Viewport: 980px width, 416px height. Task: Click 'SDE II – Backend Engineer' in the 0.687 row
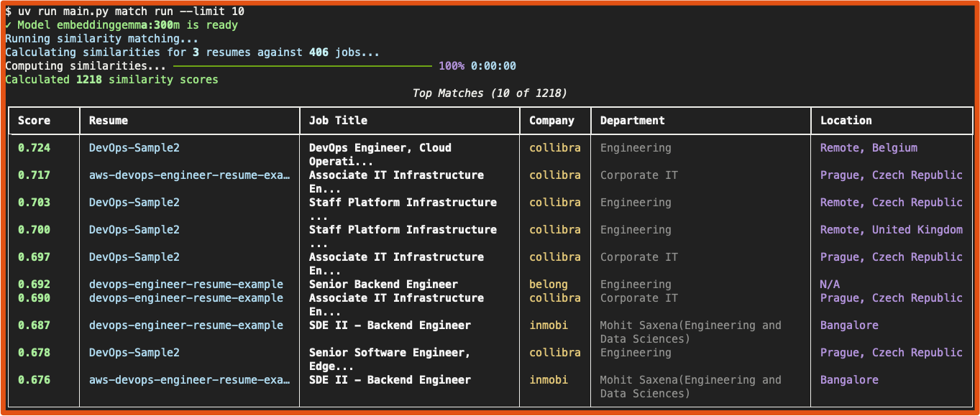pyautogui.click(x=390, y=325)
